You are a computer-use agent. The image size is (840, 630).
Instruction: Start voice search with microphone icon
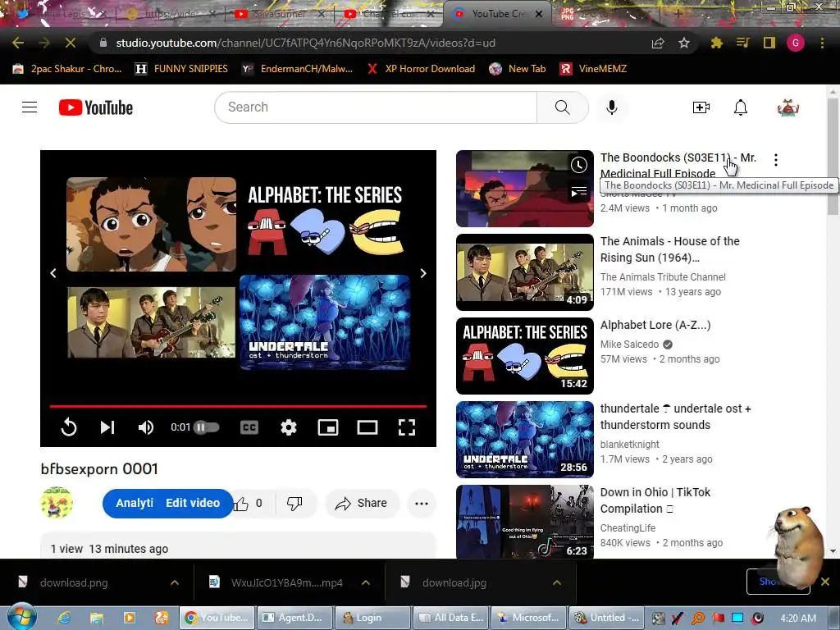tap(611, 107)
